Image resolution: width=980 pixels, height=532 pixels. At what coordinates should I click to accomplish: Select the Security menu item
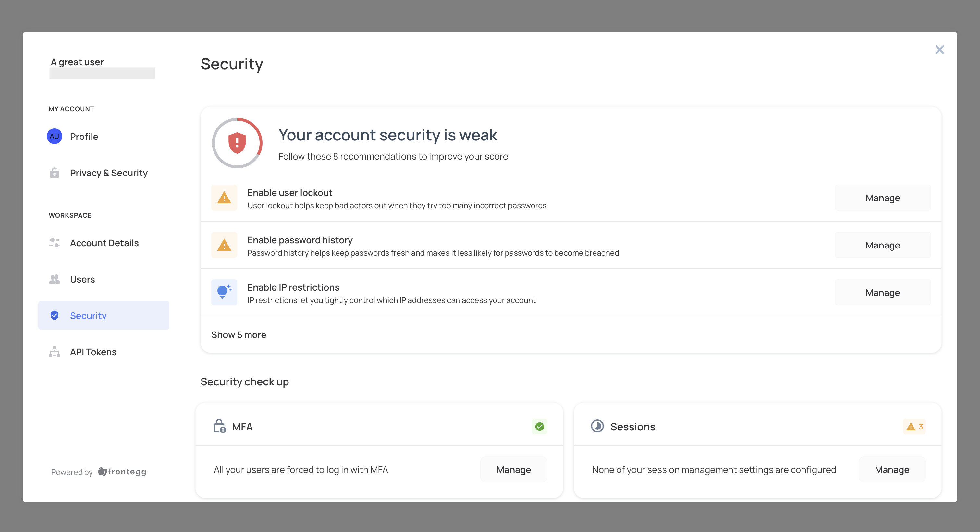click(x=104, y=315)
